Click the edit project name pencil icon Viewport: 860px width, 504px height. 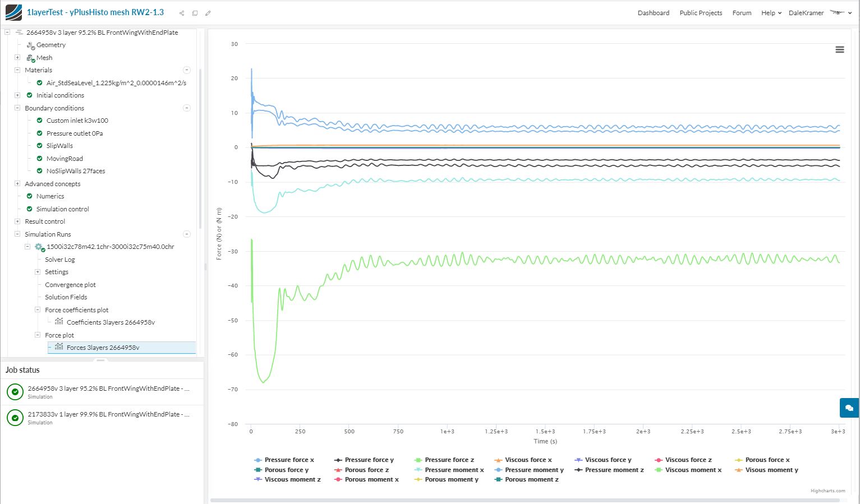208,13
